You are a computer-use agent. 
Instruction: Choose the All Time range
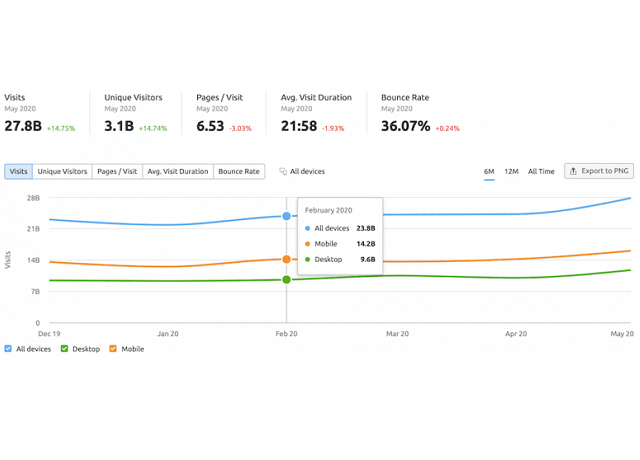coord(541,172)
